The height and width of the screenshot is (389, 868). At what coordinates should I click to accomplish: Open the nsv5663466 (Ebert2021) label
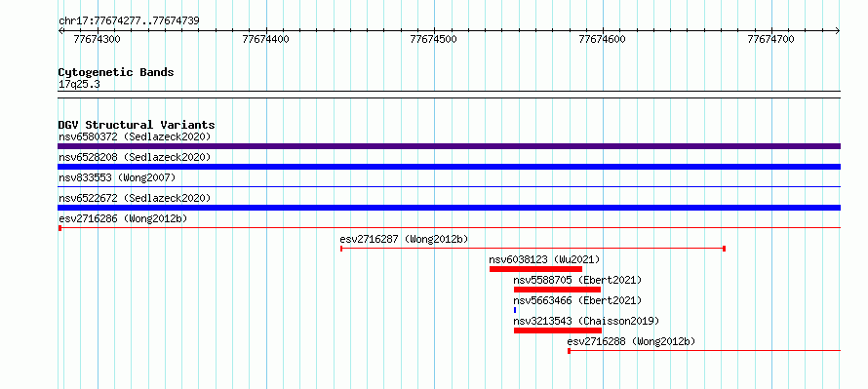[577, 300]
